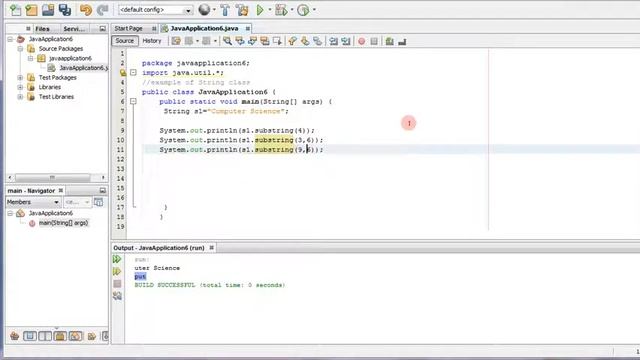Click the Next Bookmark icon

coord(305,41)
